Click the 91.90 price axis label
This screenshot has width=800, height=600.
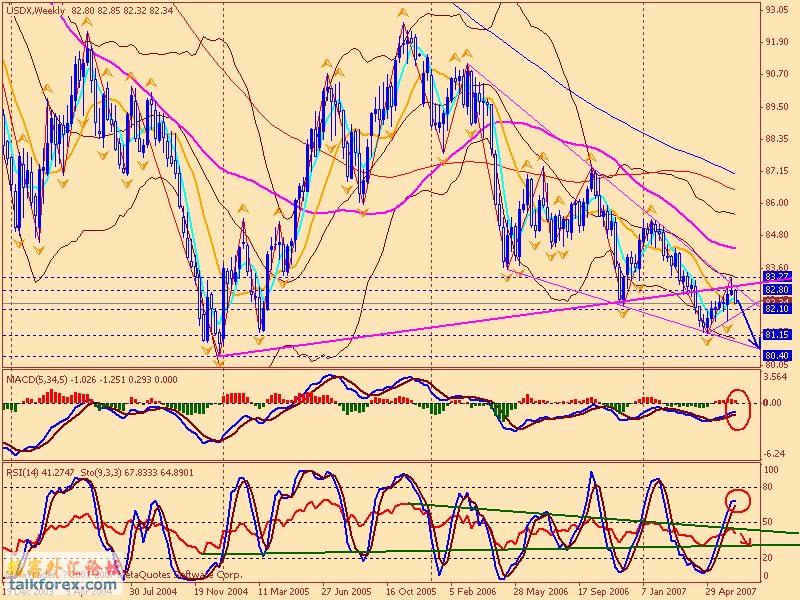coord(777,42)
